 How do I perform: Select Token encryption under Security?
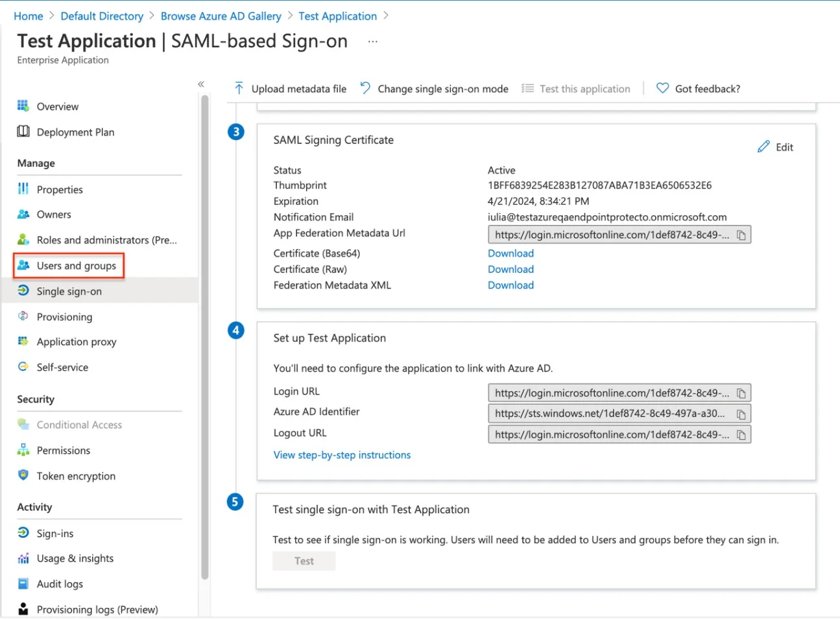tap(76, 476)
